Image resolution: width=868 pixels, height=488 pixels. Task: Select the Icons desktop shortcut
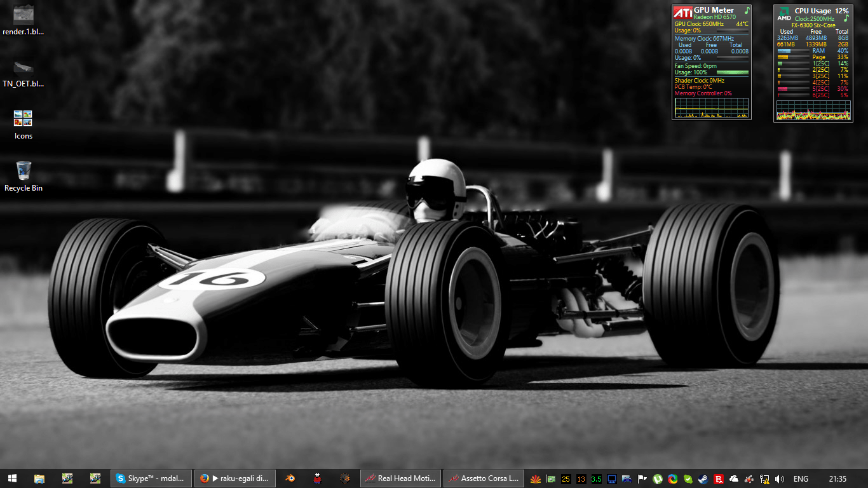(24, 125)
